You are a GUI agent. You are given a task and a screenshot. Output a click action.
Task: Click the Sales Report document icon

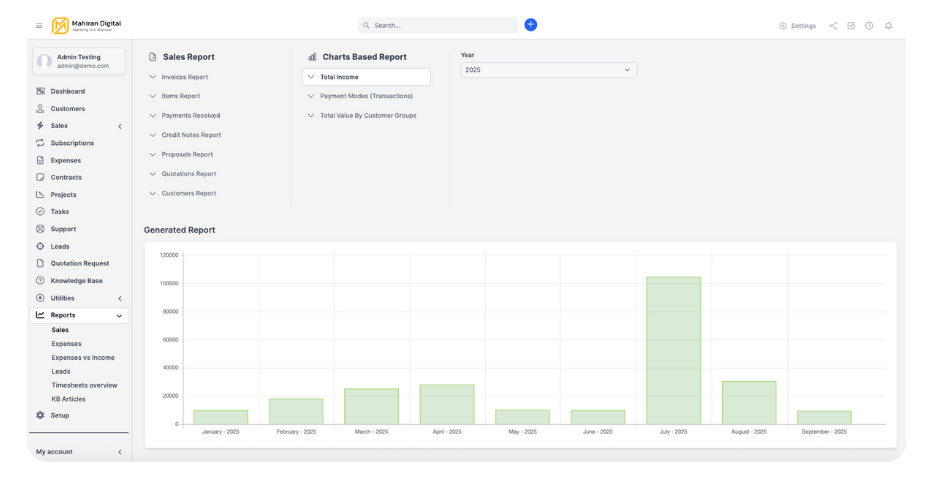152,57
